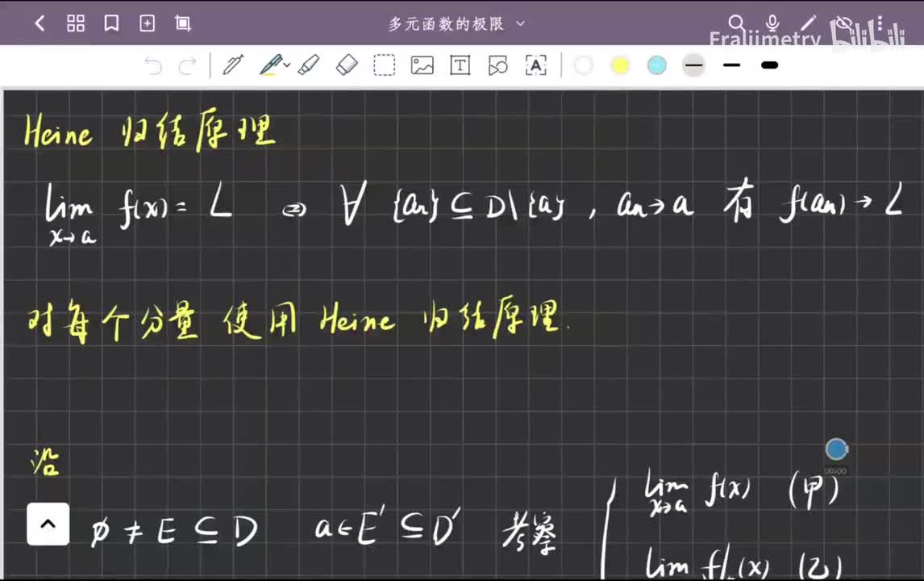Add a new page
The height and width of the screenshot is (581, 924).
(x=148, y=23)
